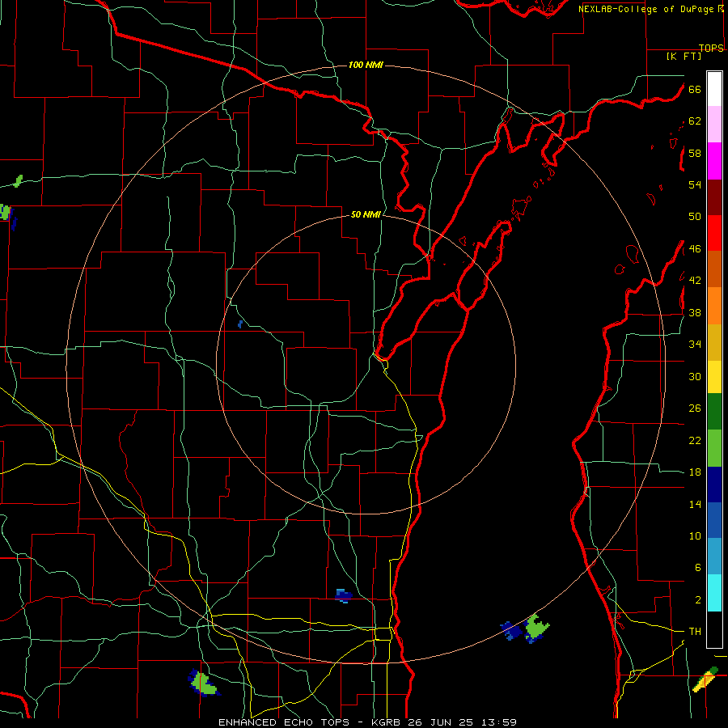Click the bright red legend color band

click(714, 233)
